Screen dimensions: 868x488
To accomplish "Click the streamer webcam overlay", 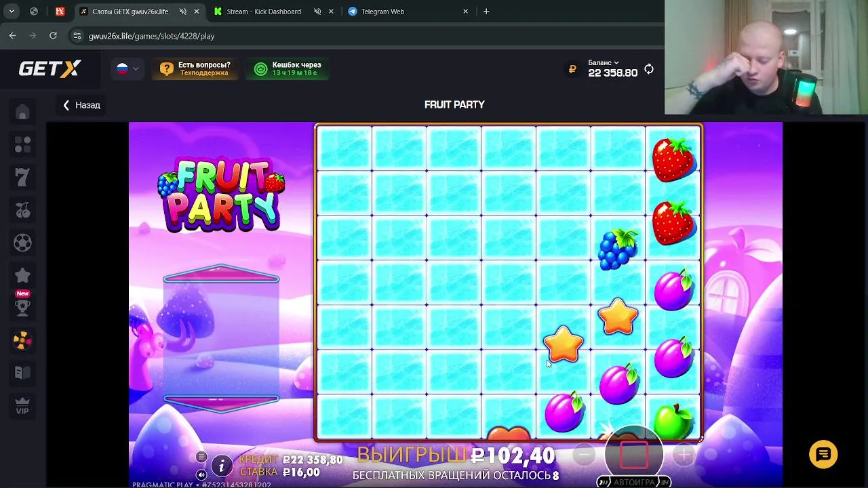I will click(766, 58).
